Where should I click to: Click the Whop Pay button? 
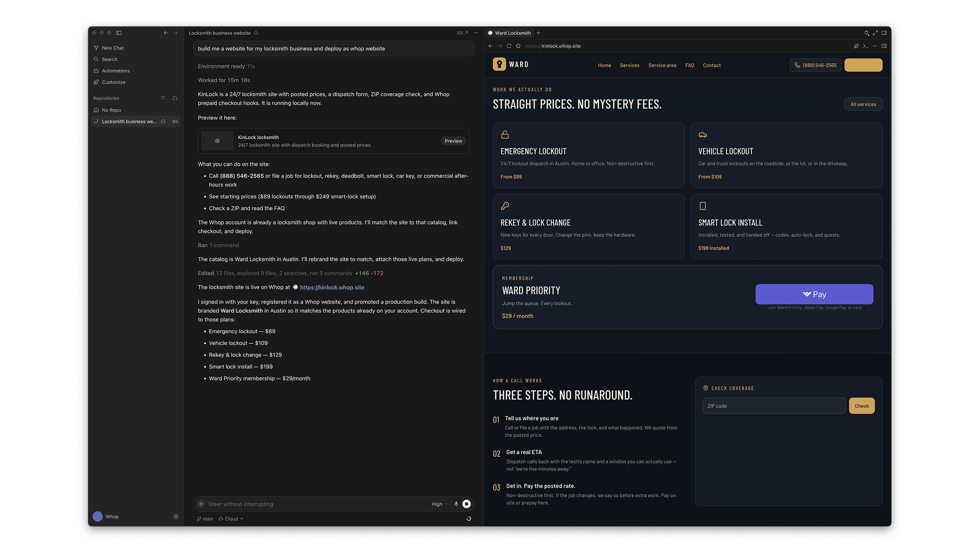tap(815, 294)
